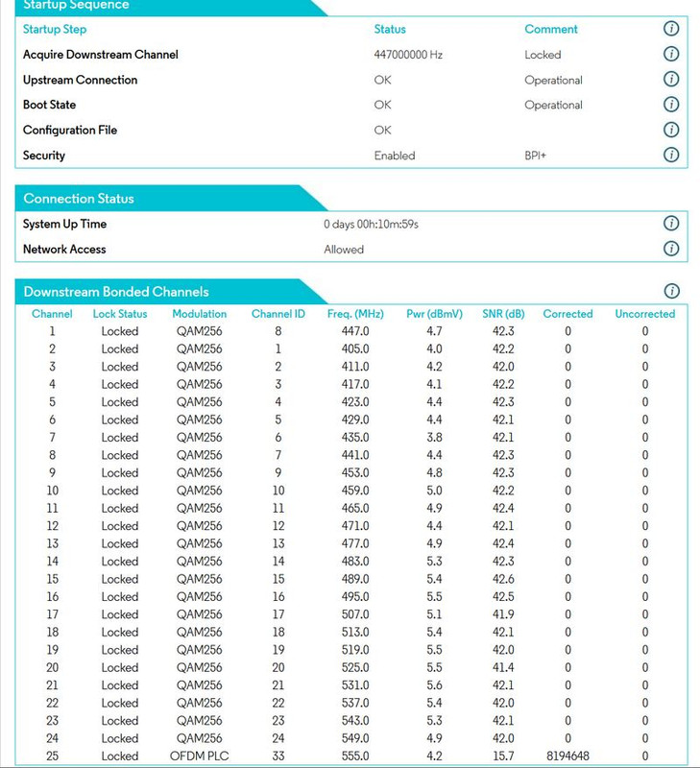700x768 pixels.
Task: Click the Corrected column header
Action: (567, 314)
